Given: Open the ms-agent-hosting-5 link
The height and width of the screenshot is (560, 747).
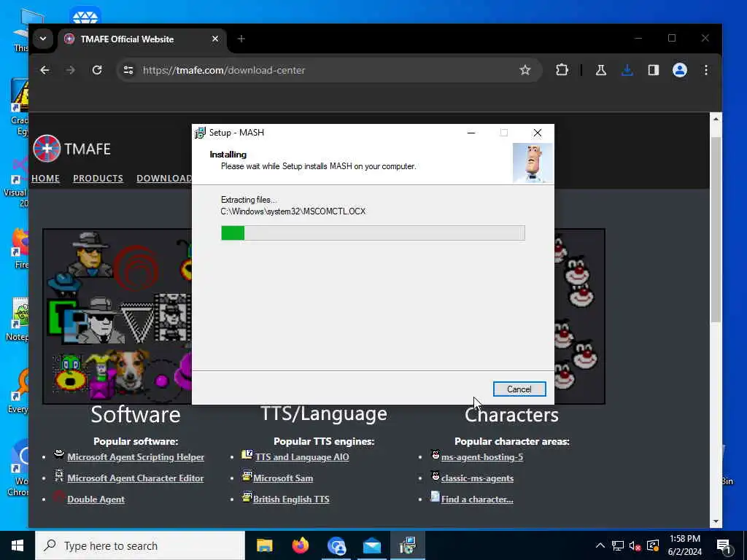Looking at the screenshot, I should coord(482,457).
